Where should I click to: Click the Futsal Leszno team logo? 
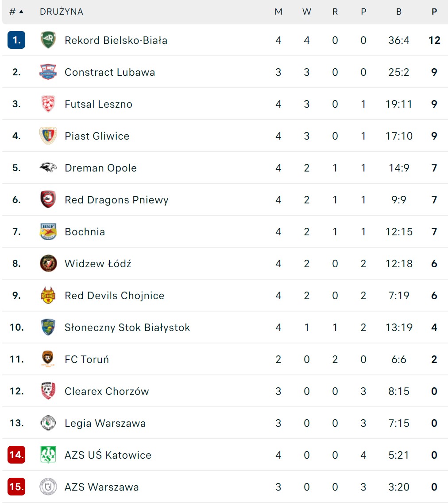coord(48,104)
